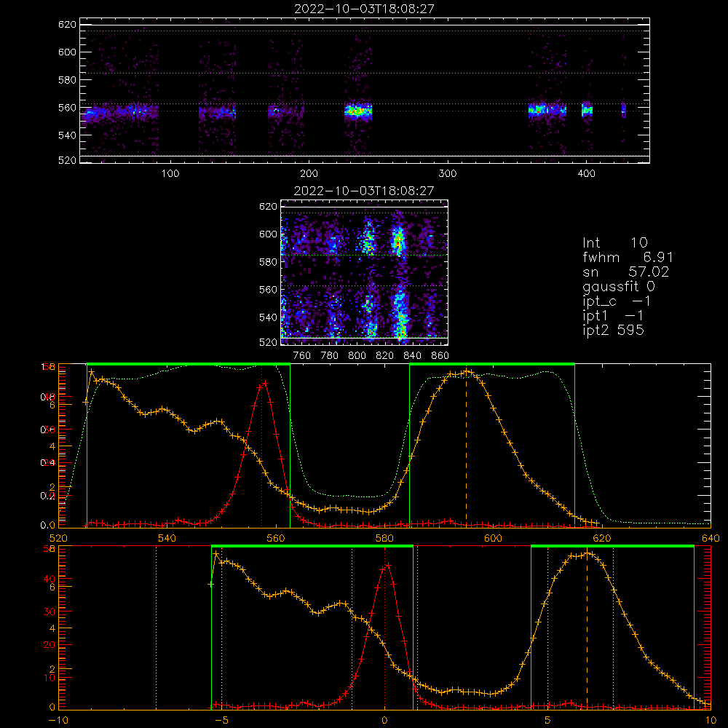
Task: Select the 'sn 57.02' readout
Action: 625,272
